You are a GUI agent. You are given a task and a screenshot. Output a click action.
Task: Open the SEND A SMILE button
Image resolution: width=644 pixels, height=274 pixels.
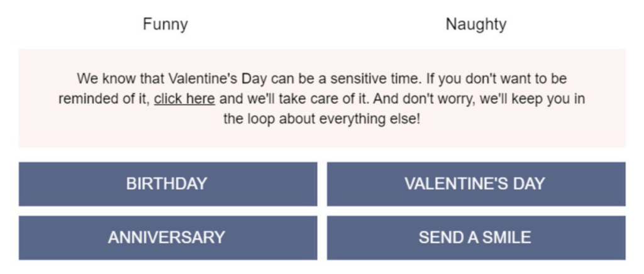point(475,238)
